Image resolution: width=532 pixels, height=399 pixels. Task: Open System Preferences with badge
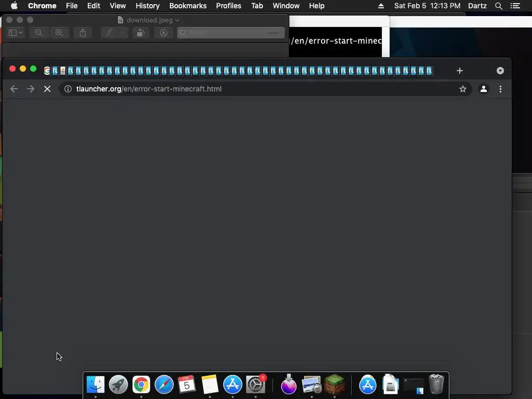pos(256,385)
